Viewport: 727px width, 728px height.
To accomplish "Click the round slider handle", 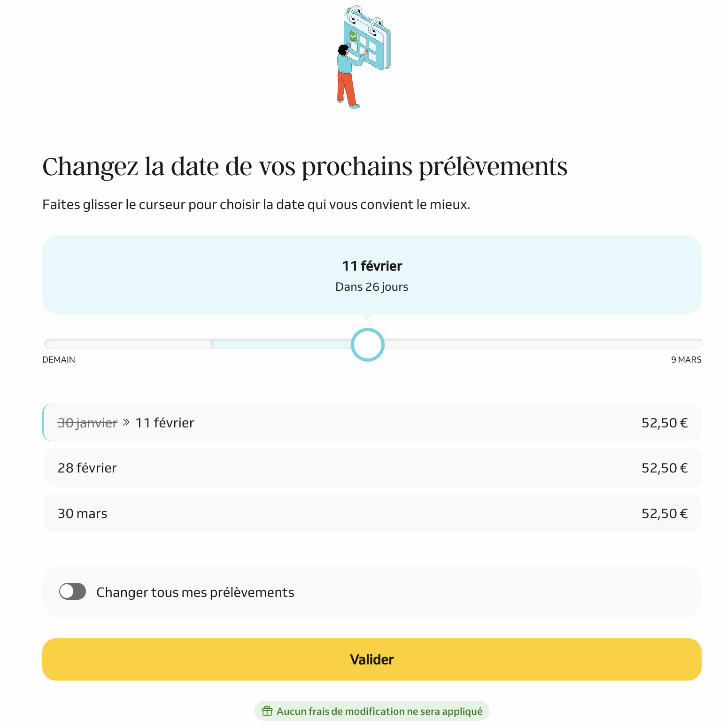I will coord(368,345).
